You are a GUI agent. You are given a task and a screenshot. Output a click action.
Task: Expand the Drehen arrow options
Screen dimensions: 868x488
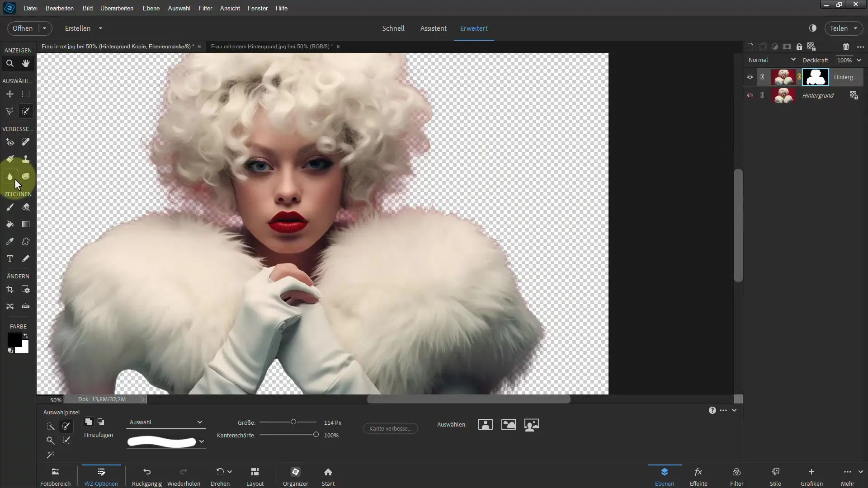click(230, 472)
